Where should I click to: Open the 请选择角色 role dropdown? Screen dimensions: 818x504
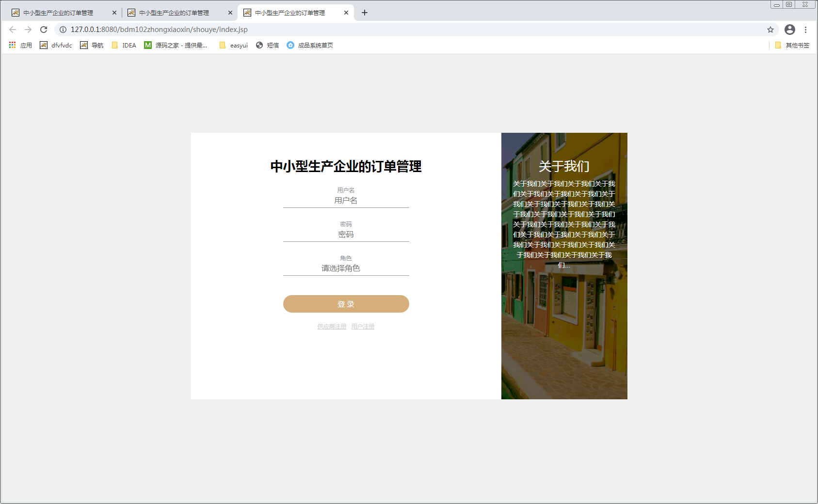(346, 268)
